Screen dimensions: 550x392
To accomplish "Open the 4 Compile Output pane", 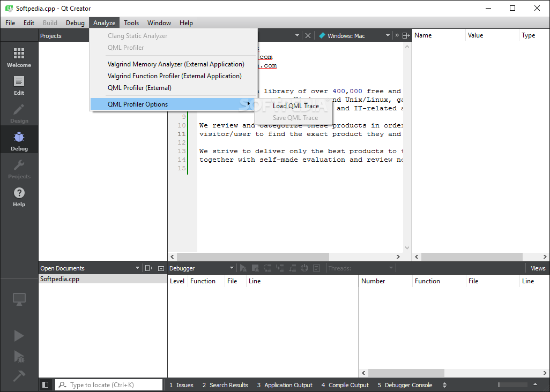I will coord(345,385).
